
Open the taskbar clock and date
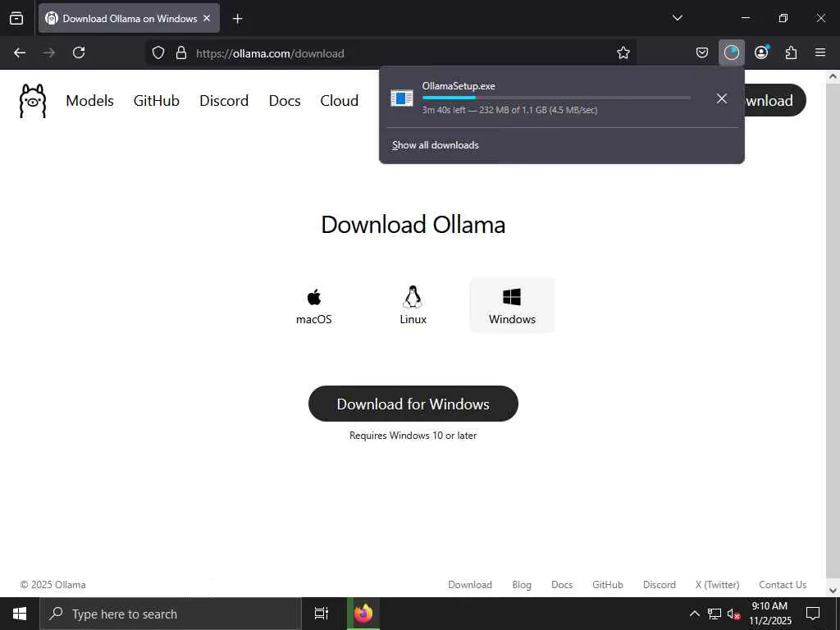[x=769, y=614]
